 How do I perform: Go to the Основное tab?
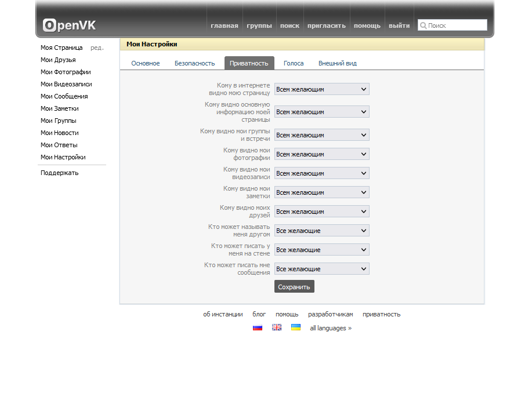145,63
